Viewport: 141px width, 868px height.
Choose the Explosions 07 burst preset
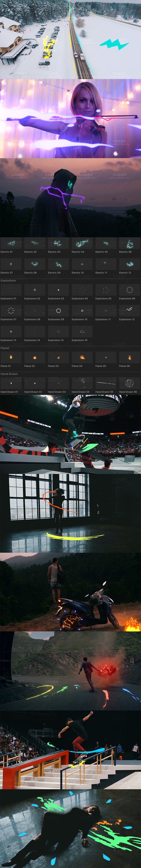click(11, 311)
